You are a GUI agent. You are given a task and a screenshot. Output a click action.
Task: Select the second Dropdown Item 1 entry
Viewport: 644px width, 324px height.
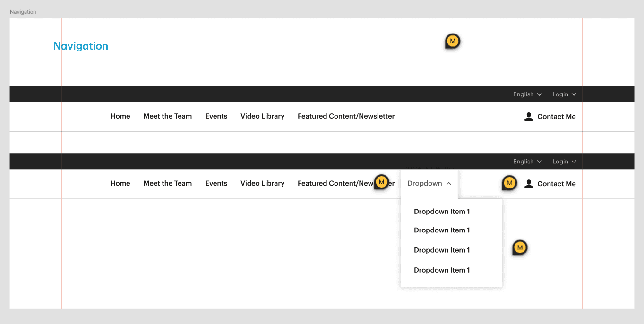442,230
